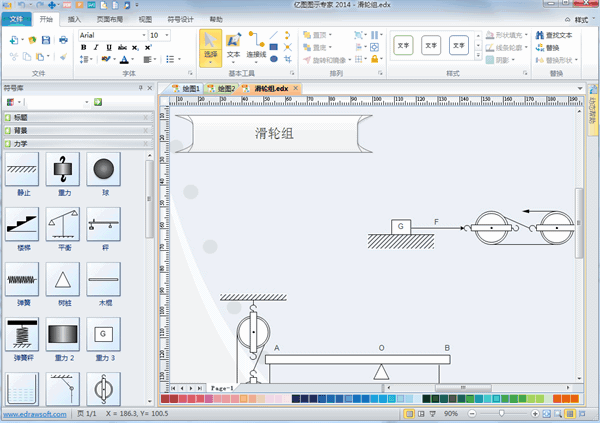
Task: Apply the first green 文字 style
Action: point(403,45)
